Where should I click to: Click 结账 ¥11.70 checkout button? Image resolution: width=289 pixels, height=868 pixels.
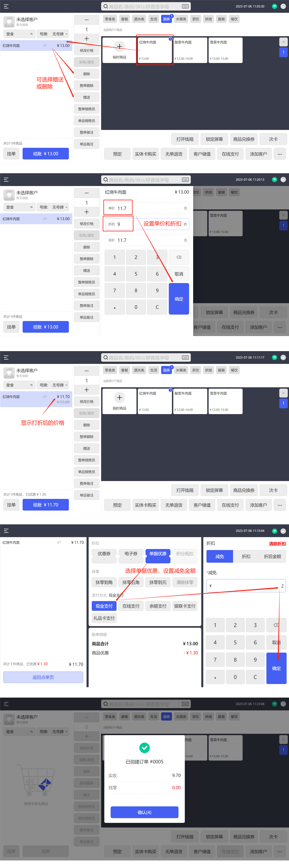click(46, 505)
